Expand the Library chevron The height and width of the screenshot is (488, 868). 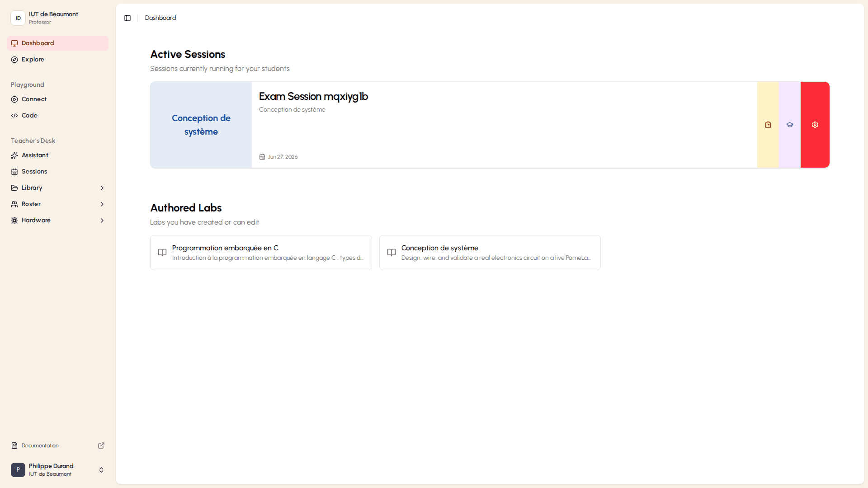click(x=102, y=188)
